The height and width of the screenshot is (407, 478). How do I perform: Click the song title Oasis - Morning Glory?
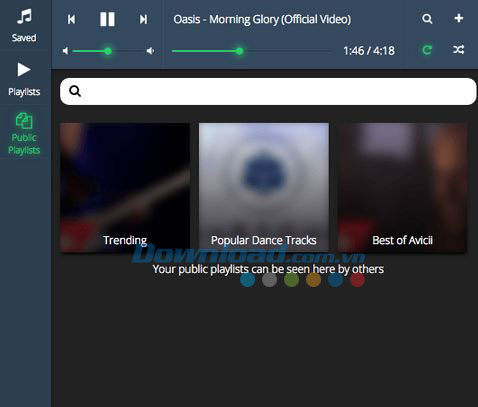click(262, 19)
